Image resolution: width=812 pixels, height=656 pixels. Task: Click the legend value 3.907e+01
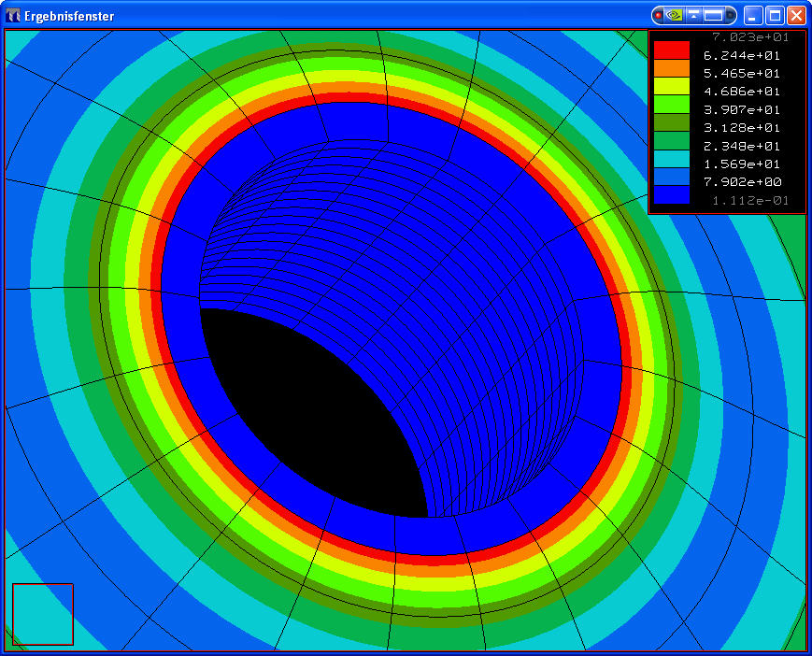(x=742, y=109)
